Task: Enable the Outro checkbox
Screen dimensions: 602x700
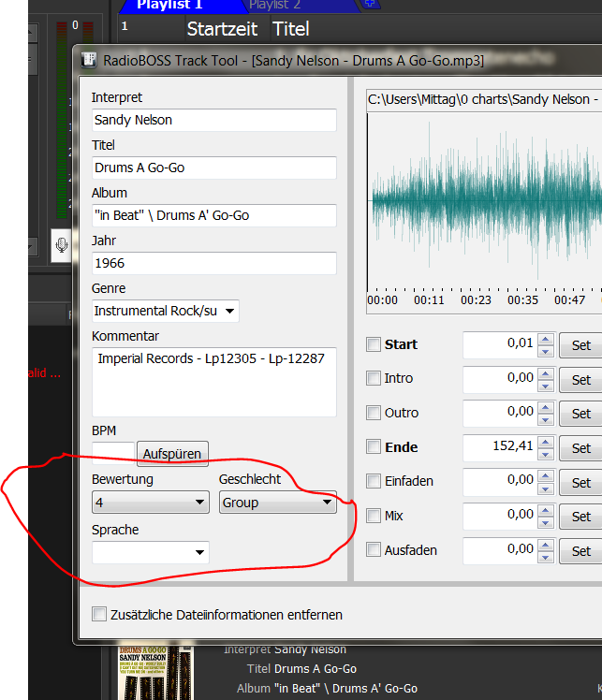Action: (x=374, y=413)
